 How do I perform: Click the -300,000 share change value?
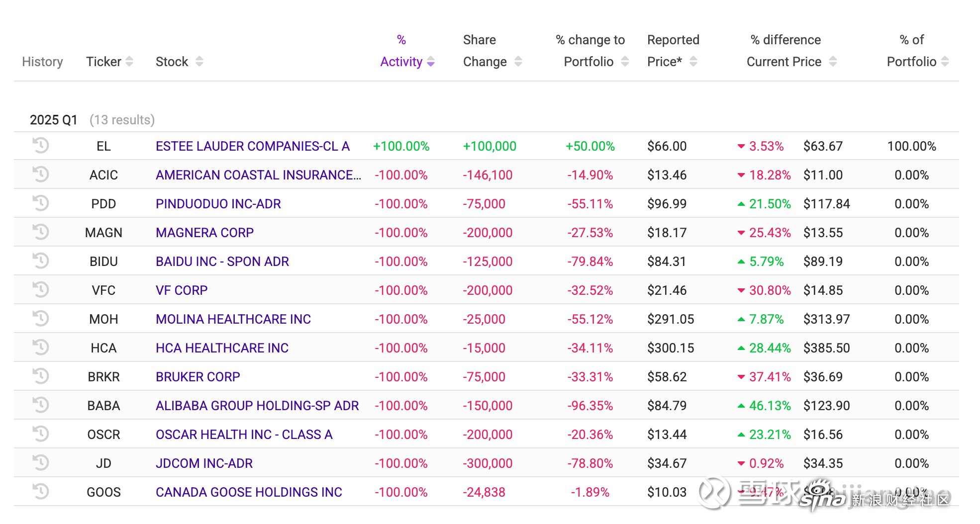coord(488,463)
